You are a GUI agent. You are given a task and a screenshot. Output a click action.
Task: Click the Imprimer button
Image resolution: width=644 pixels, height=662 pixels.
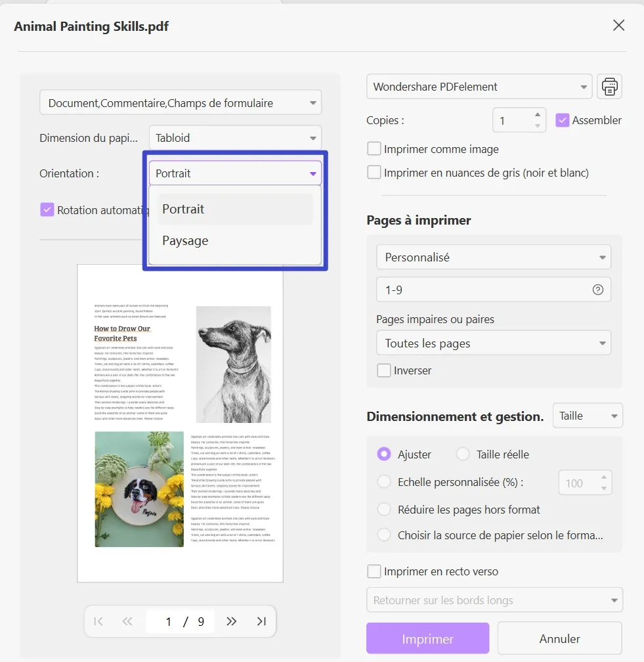427,638
